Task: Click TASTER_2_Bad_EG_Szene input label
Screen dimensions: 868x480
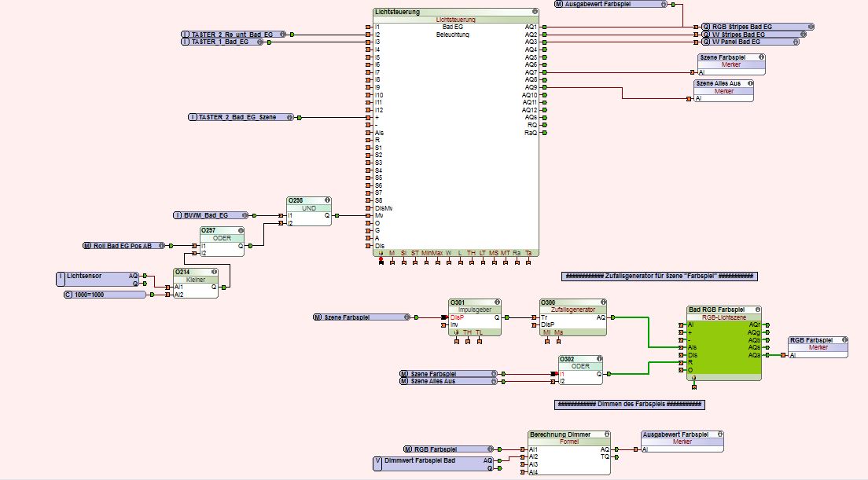Action: pyautogui.click(x=237, y=117)
